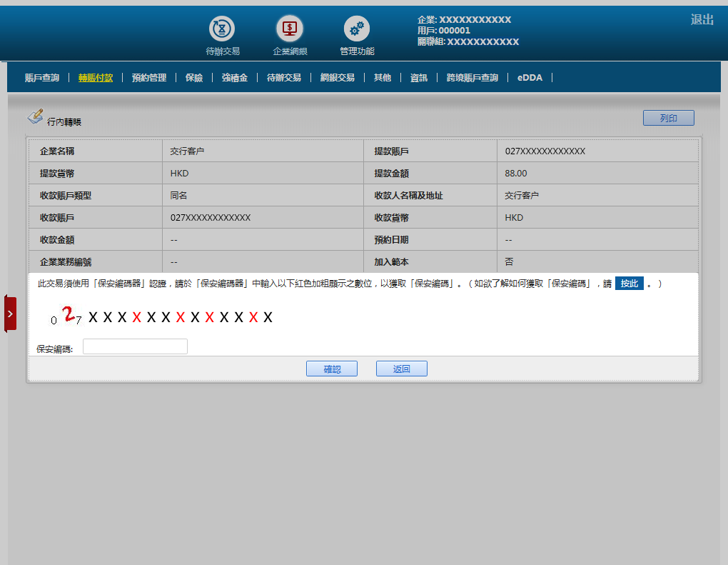Click the 否 value for 加入範本
Screen dimensions: 728x565
(510, 261)
